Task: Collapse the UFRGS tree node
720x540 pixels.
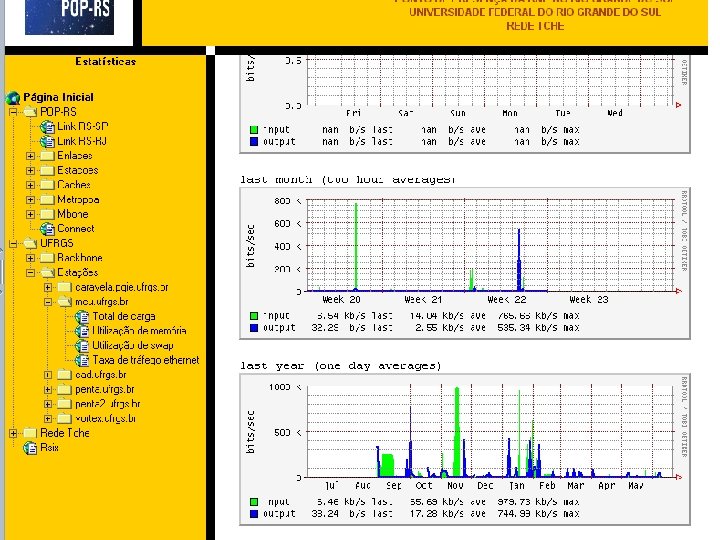Action: 13,243
